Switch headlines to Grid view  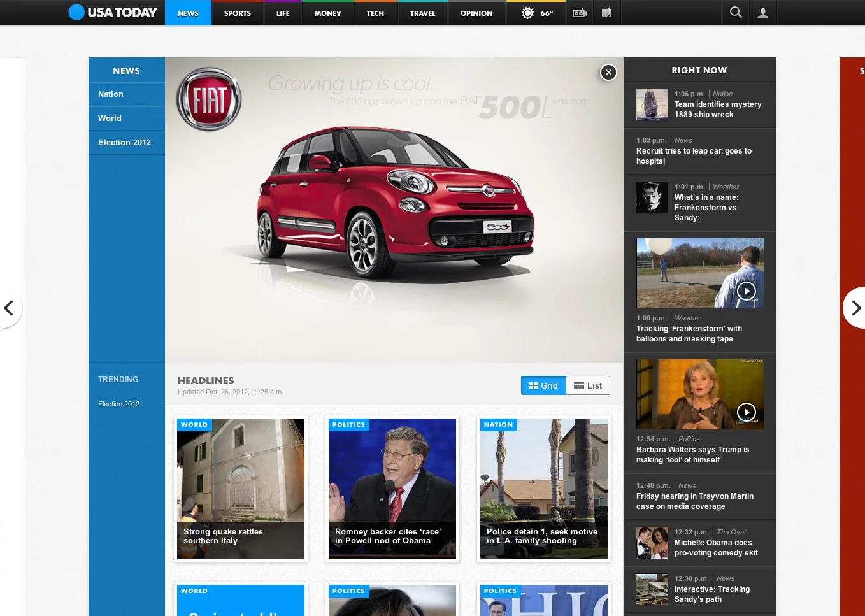click(543, 385)
